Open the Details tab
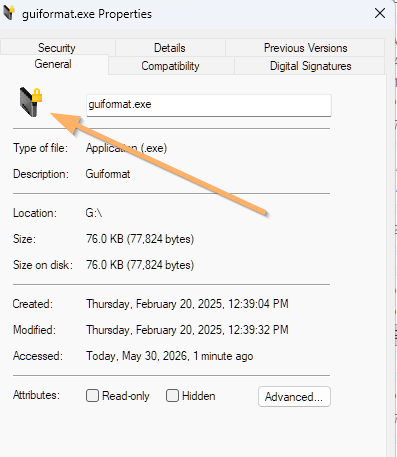The image size is (397, 457). click(170, 48)
